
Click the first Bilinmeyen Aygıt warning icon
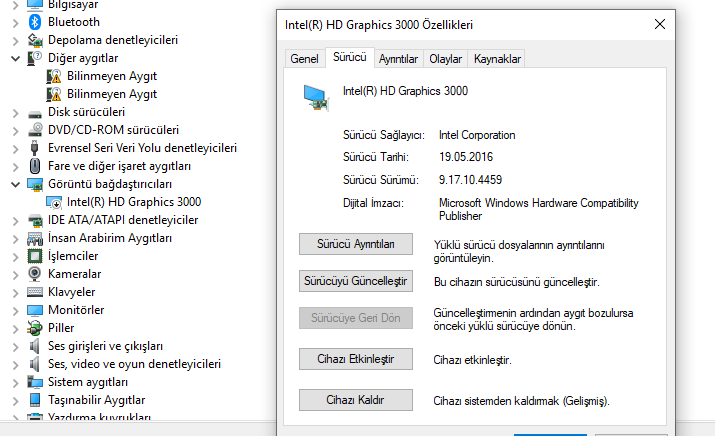tap(54, 76)
